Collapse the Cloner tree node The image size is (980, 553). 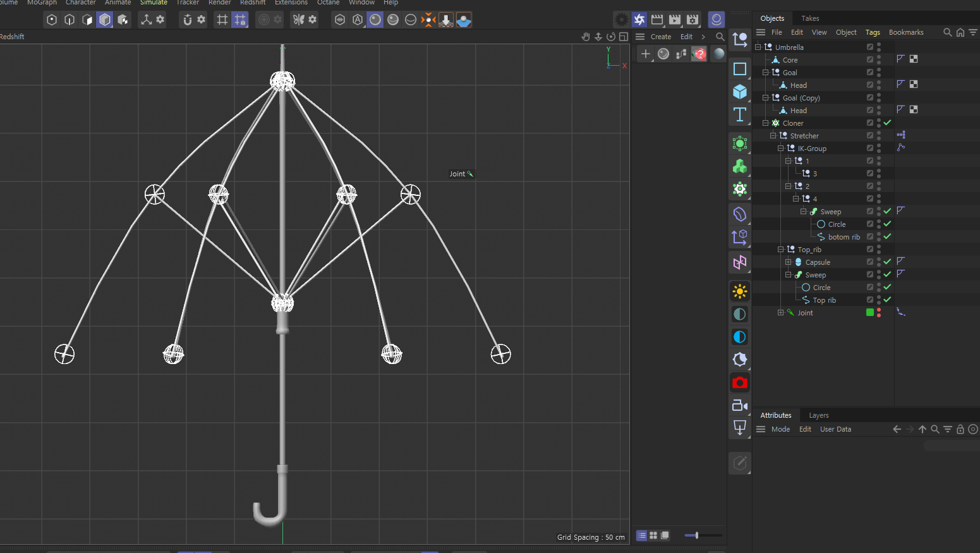[766, 123]
